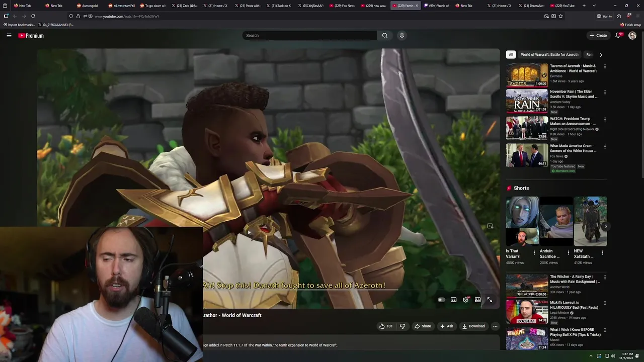Click the Ask button
Viewport: 644px width, 362px height.
coord(447,326)
